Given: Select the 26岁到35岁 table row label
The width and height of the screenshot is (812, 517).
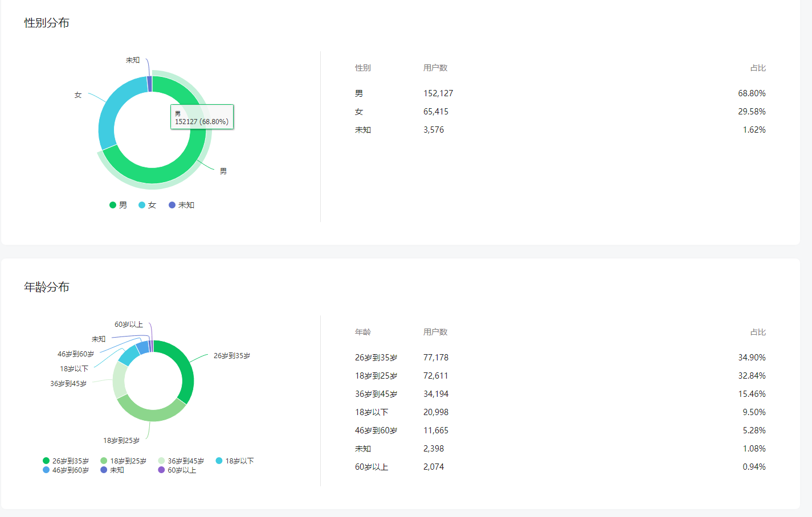Looking at the screenshot, I should (376, 358).
